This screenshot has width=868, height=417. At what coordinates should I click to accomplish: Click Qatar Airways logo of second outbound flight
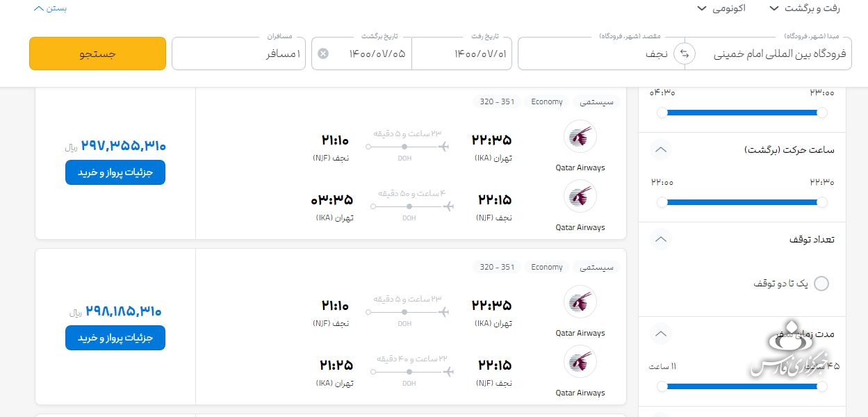tap(580, 302)
